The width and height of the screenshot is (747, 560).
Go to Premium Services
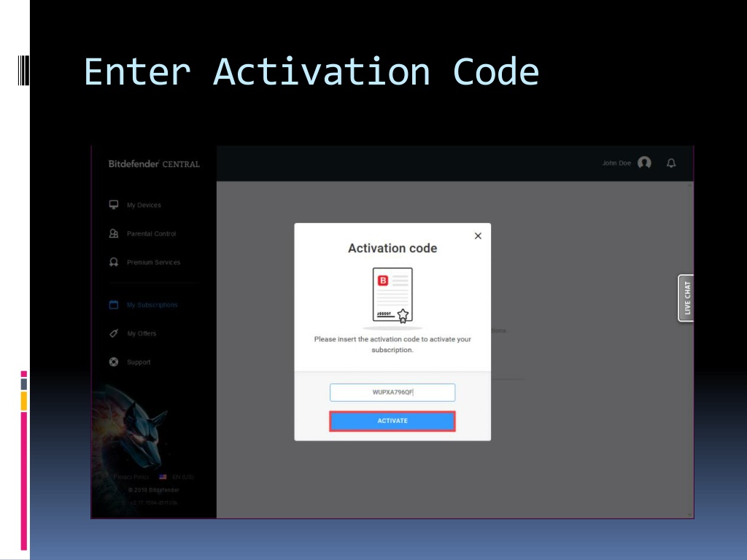[x=153, y=262]
